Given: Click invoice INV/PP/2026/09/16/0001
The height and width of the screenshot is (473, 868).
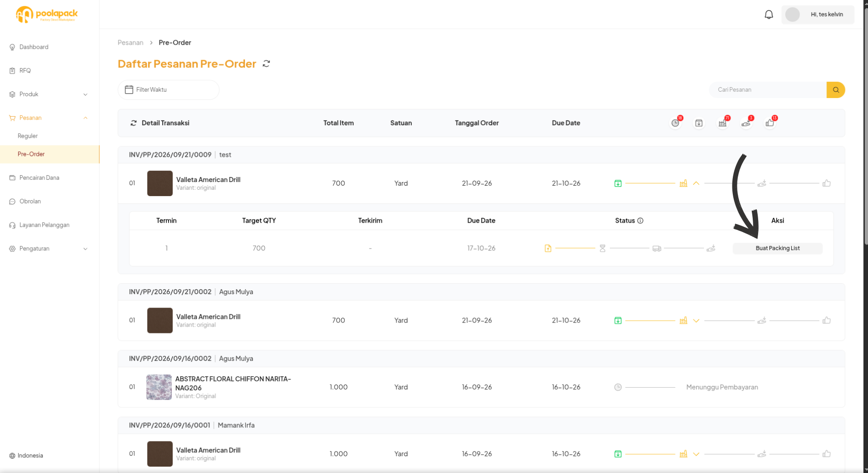Looking at the screenshot, I should coord(170,425).
